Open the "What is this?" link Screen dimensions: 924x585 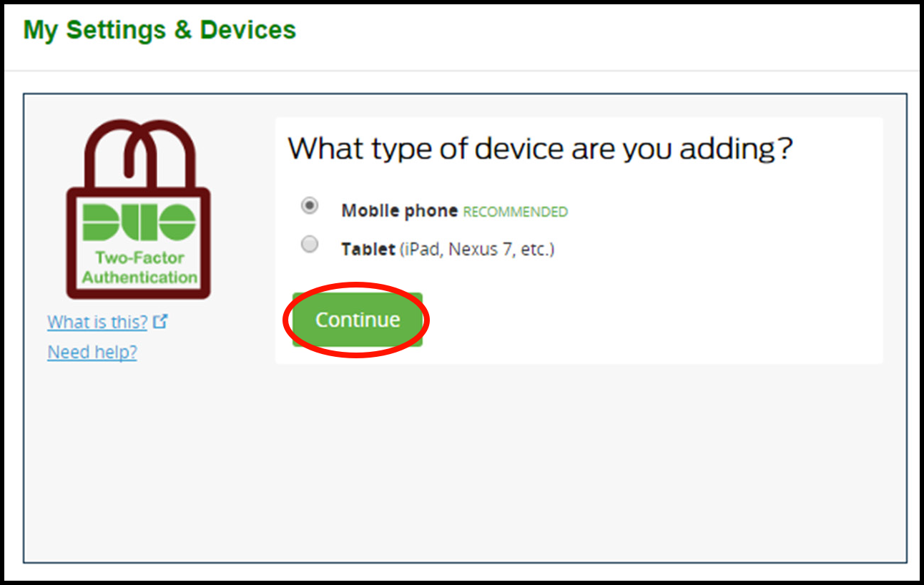coord(97,322)
